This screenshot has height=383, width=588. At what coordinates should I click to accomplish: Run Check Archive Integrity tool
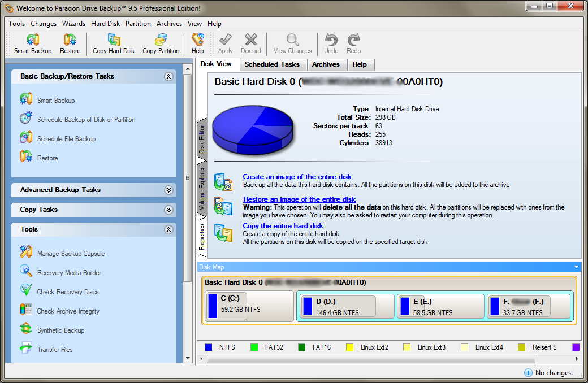(x=68, y=311)
